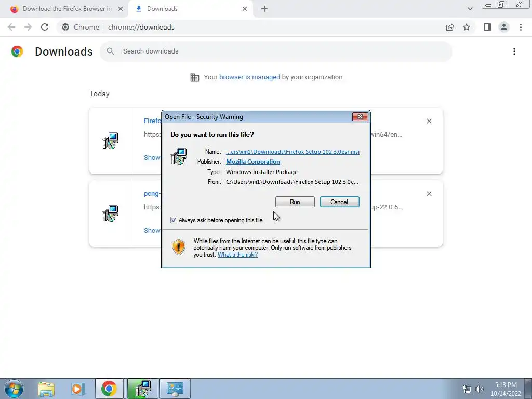Open the Chrome three-dot menu in the toolbar

coord(521,27)
